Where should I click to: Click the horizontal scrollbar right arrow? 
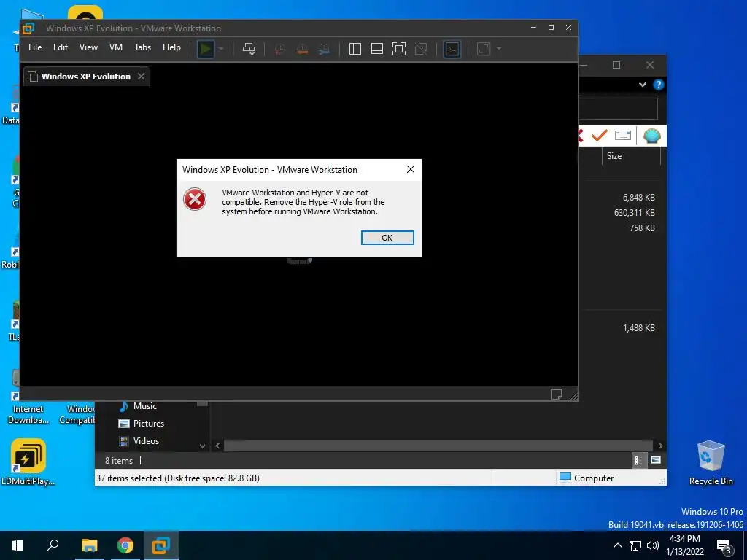pos(661,446)
